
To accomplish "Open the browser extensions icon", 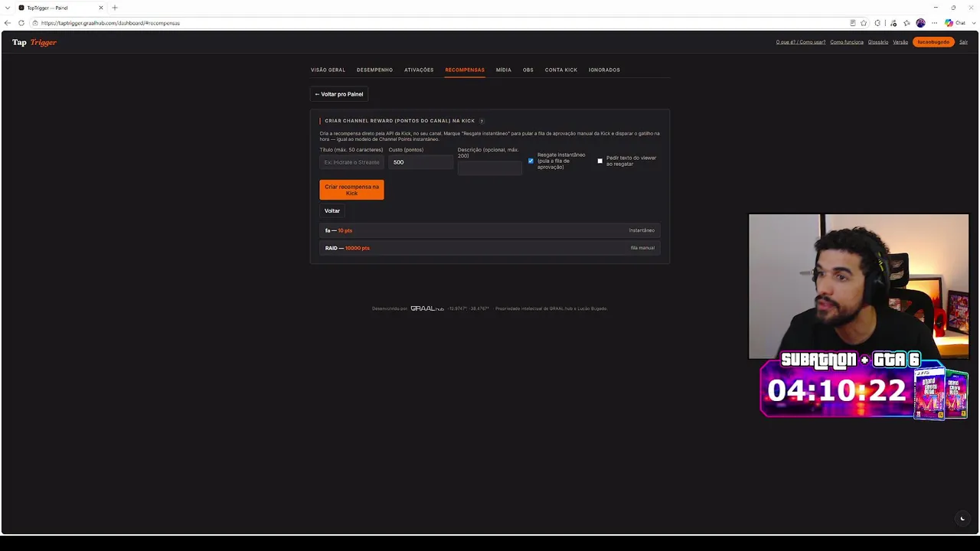I will click(877, 23).
